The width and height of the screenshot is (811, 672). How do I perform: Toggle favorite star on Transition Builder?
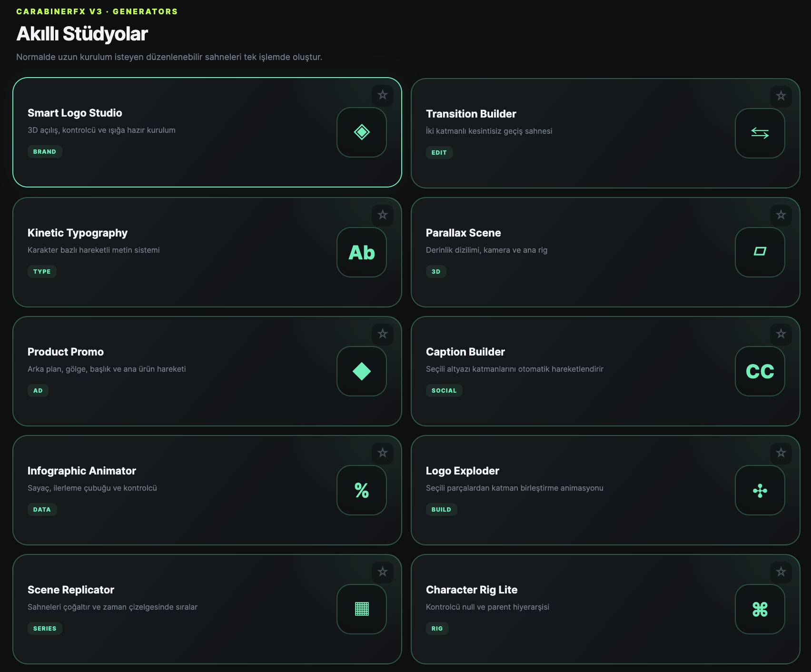(781, 96)
